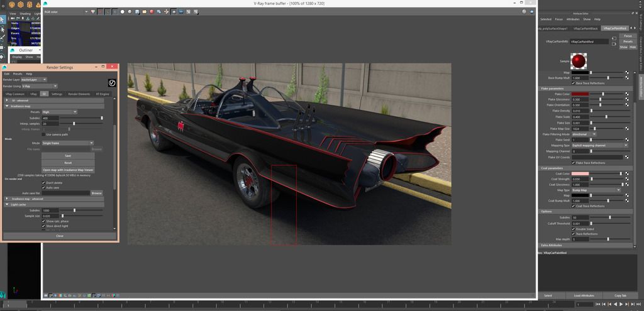644x311 pixels.
Task: Toggle Base Trace Reflections checkbox
Action: tap(574, 83)
